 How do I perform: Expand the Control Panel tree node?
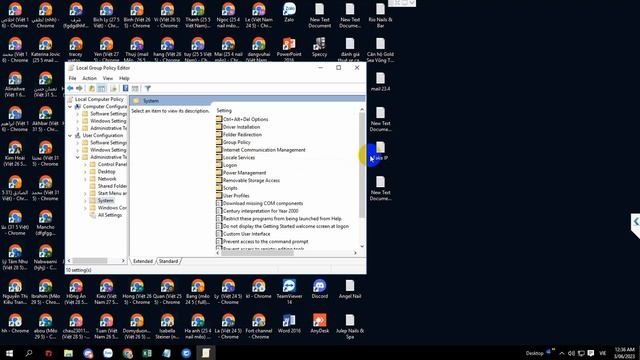click(x=85, y=164)
